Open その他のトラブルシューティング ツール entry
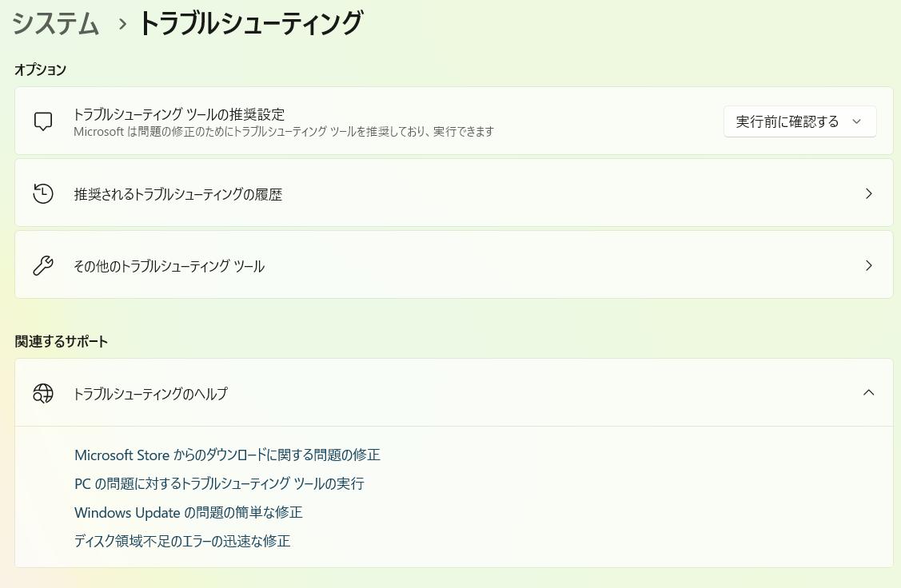This screenshot has height=588, width=901. 169,266
